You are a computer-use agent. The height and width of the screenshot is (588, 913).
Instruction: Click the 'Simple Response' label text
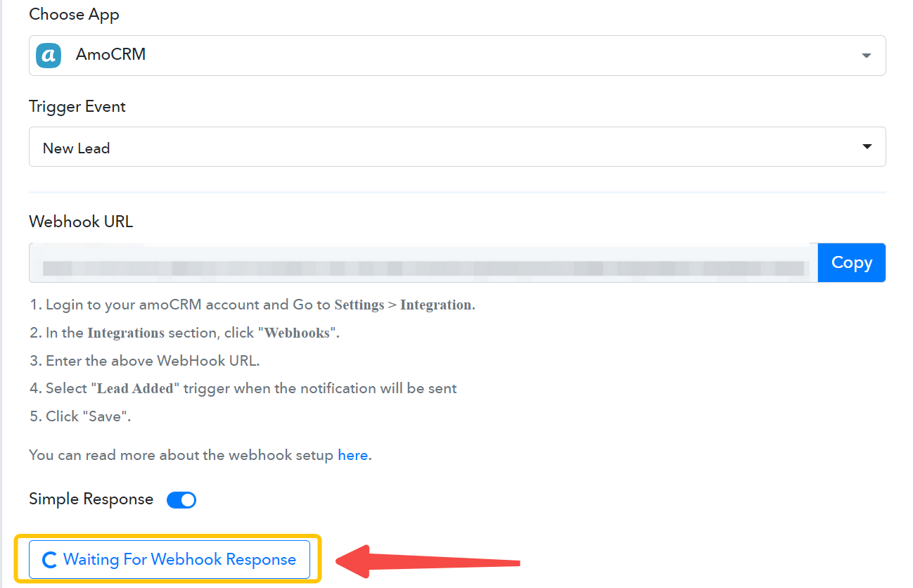[x=91, y=499]
